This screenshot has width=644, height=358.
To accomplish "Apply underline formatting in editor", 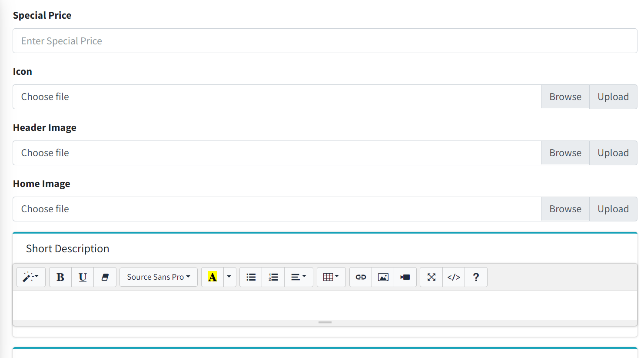I will tap(83, 277).
